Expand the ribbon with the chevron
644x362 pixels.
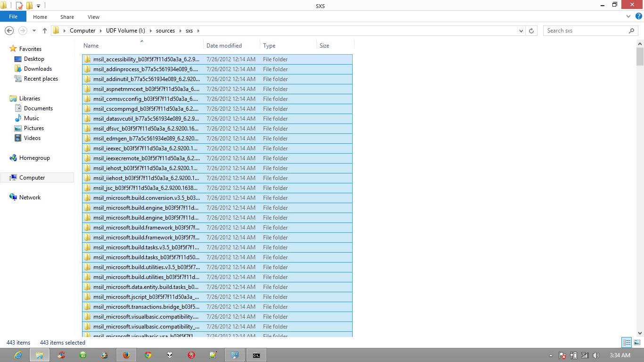628,16
